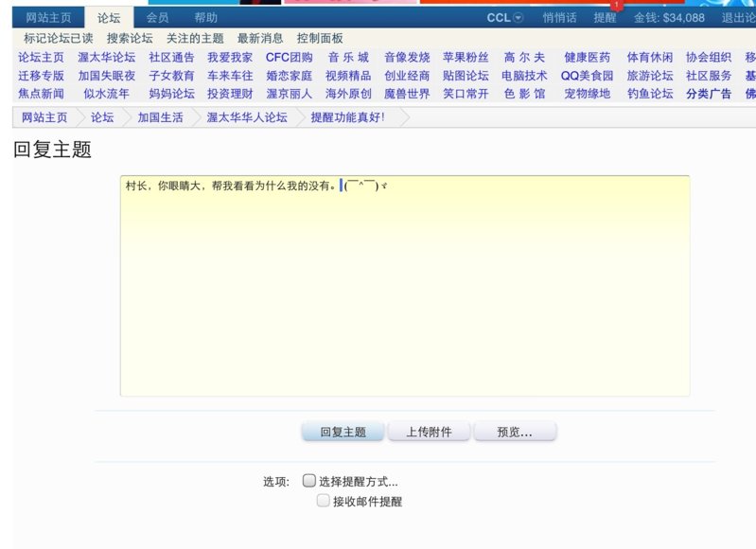Screen dimensions: 756x549
Task: Click inside the reply message text area
Action: point(405,286)
